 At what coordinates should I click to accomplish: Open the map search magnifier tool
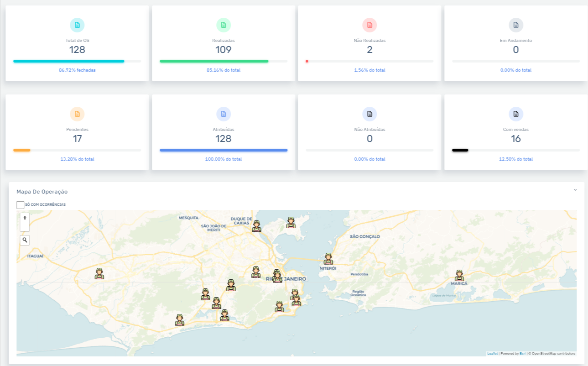[25, 240]
